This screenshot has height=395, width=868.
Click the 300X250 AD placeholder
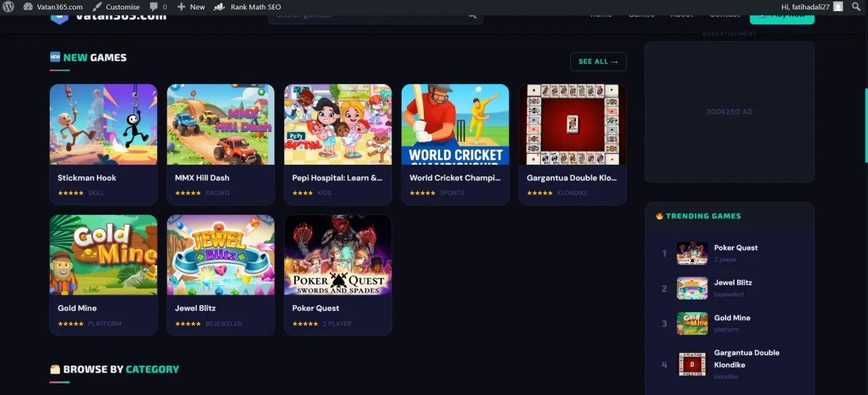point(730,112)
